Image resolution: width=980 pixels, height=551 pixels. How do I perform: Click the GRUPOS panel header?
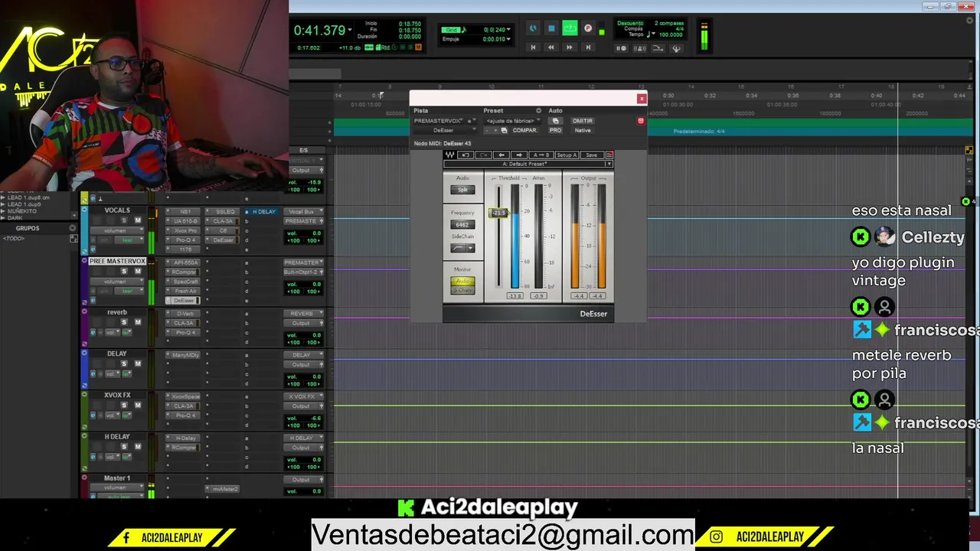(x=28, y=228)
